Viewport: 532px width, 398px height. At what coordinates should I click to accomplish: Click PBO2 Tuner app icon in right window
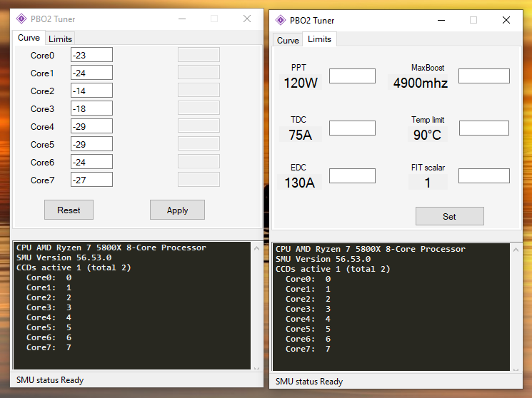pos(281,20)
